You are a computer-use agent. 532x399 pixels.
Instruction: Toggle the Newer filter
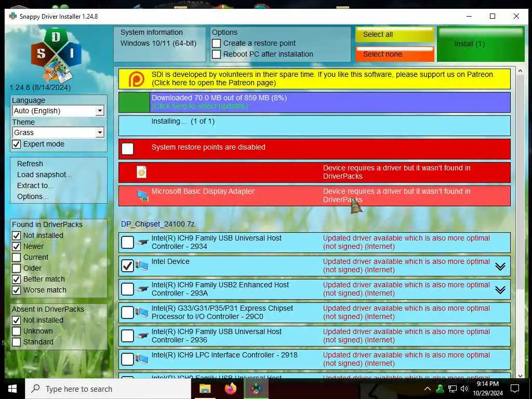[16, 246]
